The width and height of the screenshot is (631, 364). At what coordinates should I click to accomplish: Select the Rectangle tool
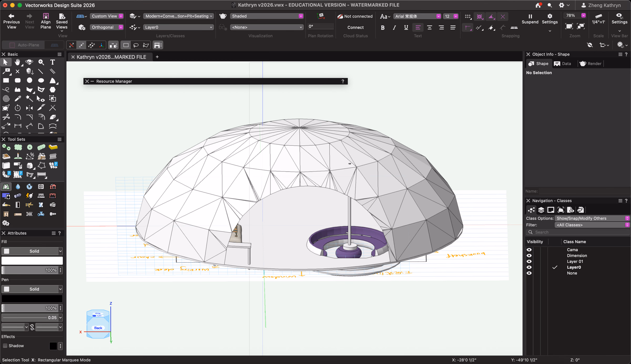[6, 80]
